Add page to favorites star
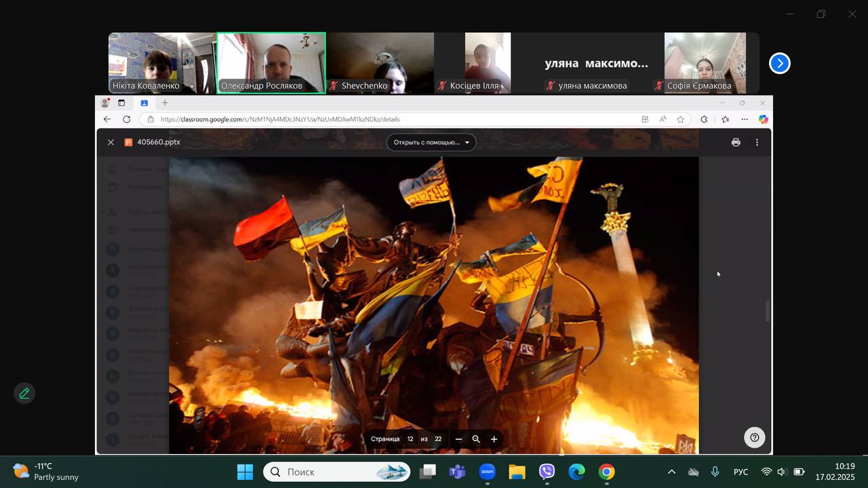Viewport: 868px width, 488px height. click(x=680, y=119)
